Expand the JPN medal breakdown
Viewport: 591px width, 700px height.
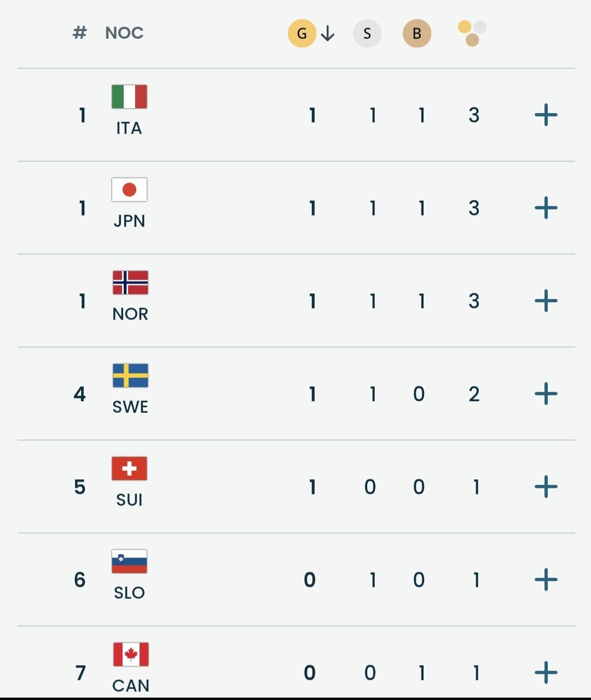546,208
